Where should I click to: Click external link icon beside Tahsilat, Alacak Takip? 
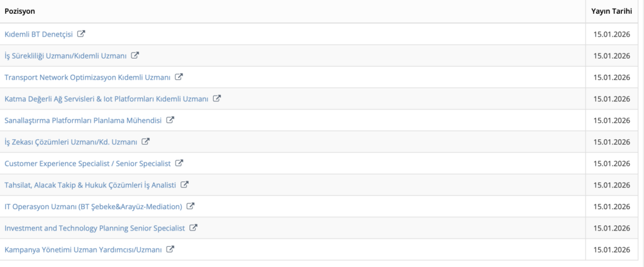[184, 185]
